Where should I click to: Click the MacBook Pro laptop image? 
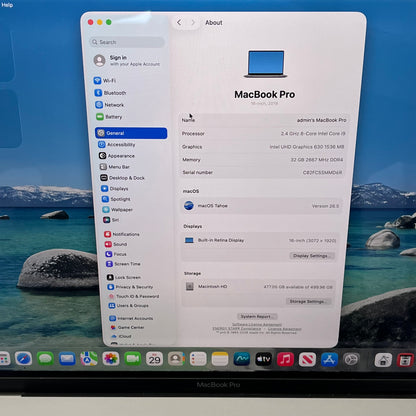(266, 64)
